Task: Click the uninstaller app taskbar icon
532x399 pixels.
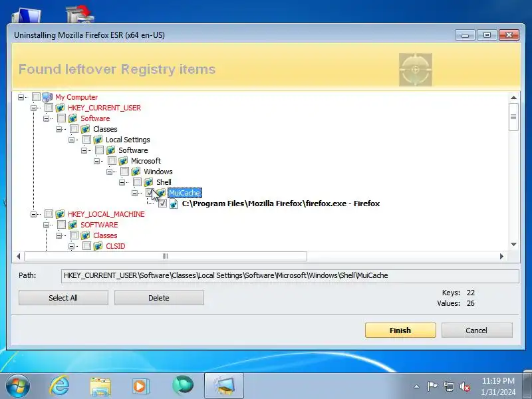Action: tap(224, 386)
